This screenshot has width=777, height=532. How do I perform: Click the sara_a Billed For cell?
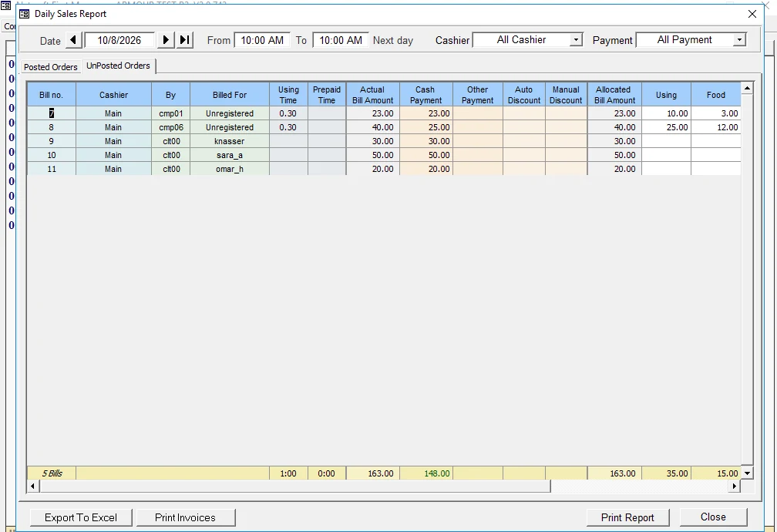pos(230,155)
